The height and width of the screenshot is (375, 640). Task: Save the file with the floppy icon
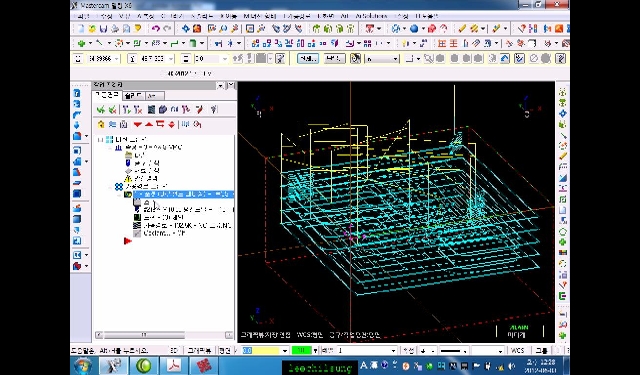tap(104, 29)
